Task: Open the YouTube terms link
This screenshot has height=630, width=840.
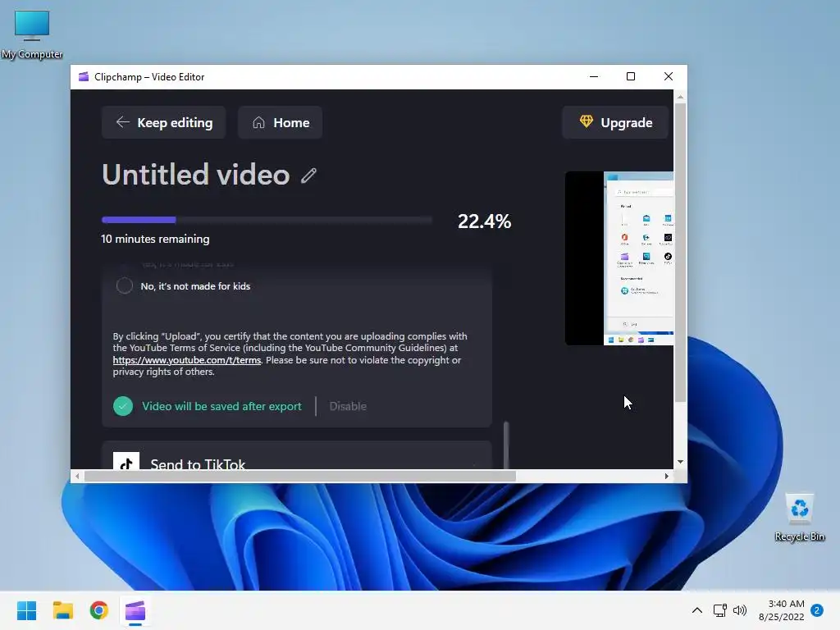Action: point(187,360)
